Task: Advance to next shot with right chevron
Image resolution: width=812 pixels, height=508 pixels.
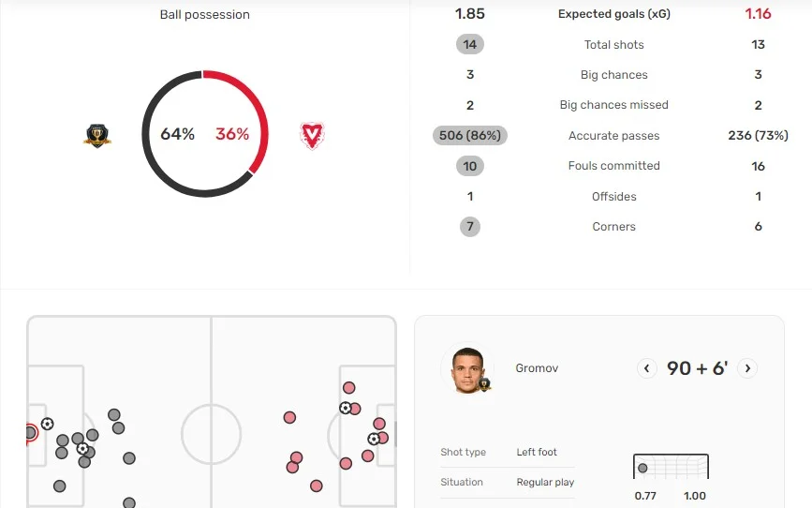Action: click(747, 368)
